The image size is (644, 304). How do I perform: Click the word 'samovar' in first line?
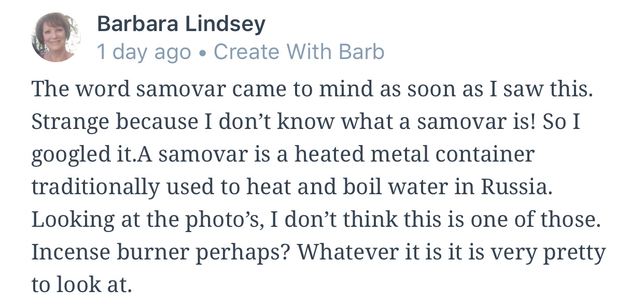point(181,90)
